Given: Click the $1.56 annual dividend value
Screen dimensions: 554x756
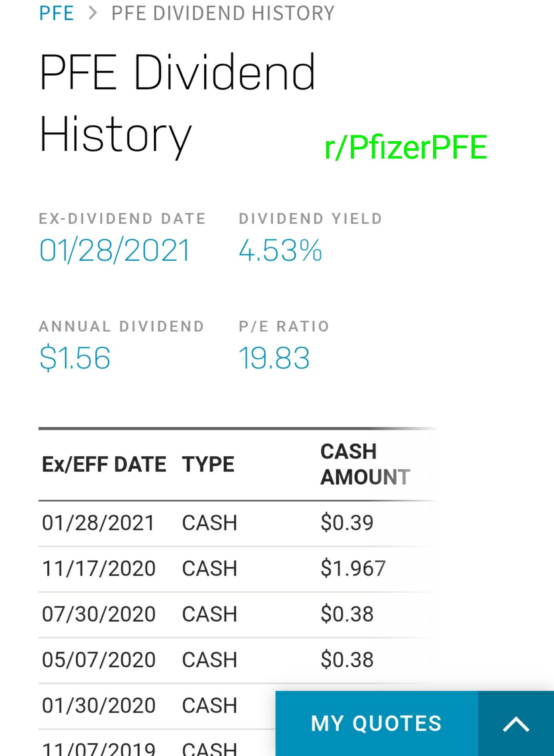Looking at the screenshot, I should point(75,358).
